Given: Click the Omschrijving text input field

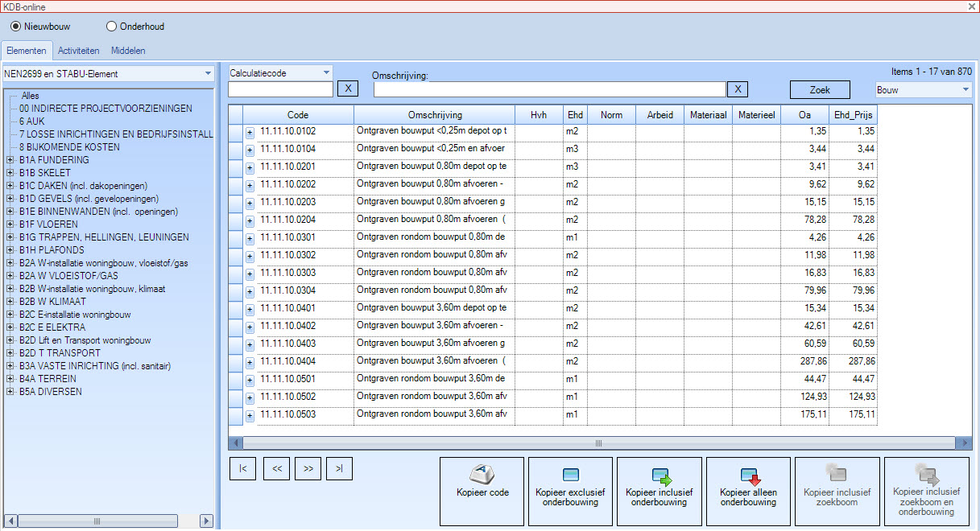Looking at the screenshot, I should [x=549, y=89].
